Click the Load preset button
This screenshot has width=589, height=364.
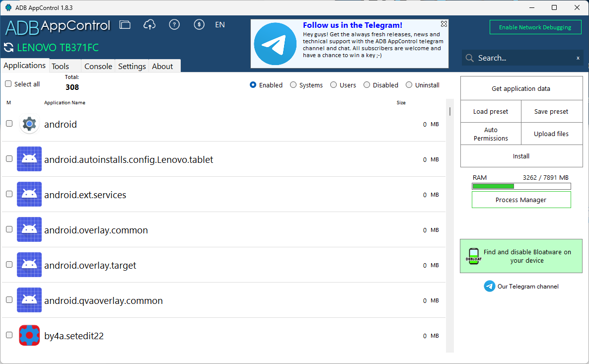coord(491,112)
